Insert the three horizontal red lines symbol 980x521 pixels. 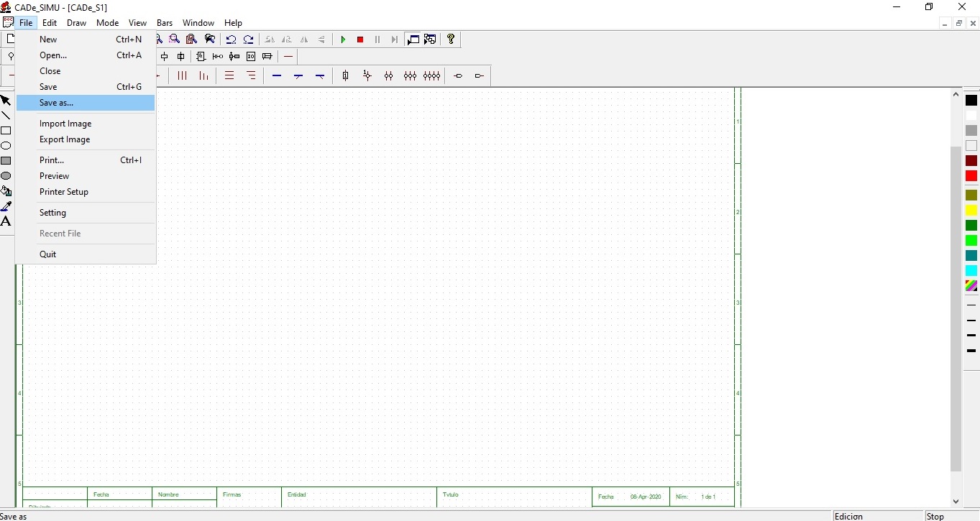click(x=229, y=75)
